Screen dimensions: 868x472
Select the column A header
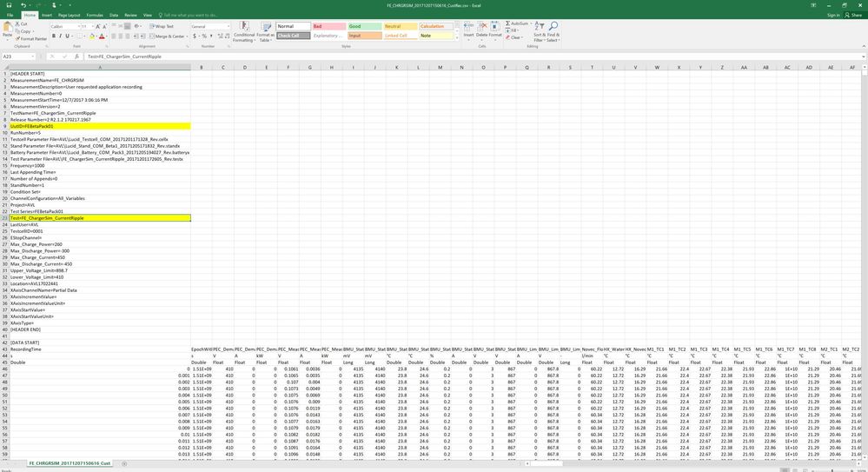pyautogui.click(x=100, y=67)
